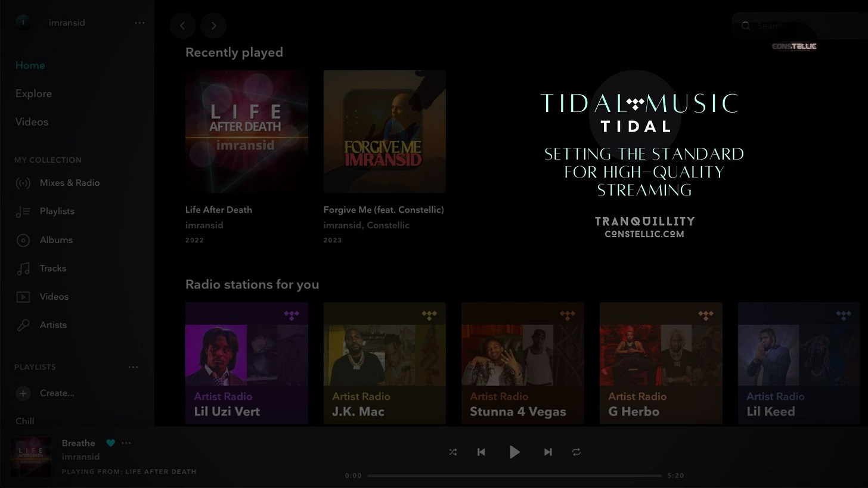Open the Life After Death album cover
This screenshot has height=488, width=868.
point(247,132)
